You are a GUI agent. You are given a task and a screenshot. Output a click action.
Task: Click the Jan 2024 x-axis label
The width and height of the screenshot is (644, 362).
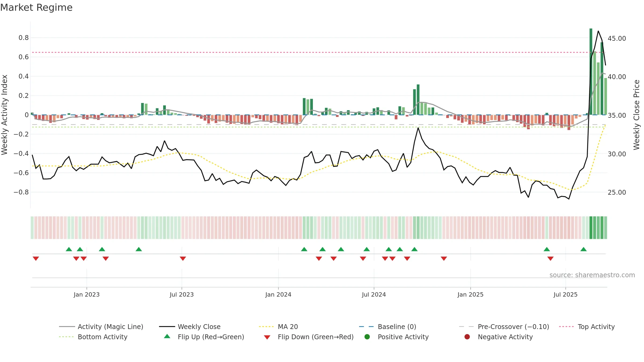(x=278, y=294)
